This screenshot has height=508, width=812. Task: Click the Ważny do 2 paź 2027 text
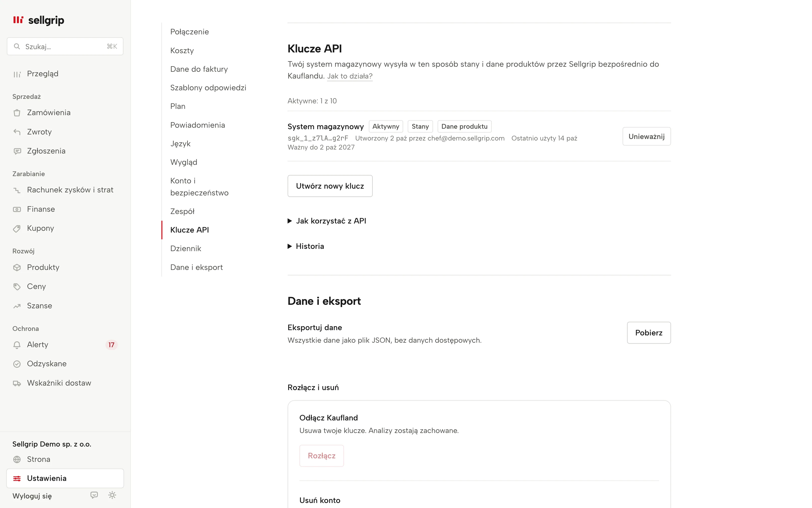point(321,147)
